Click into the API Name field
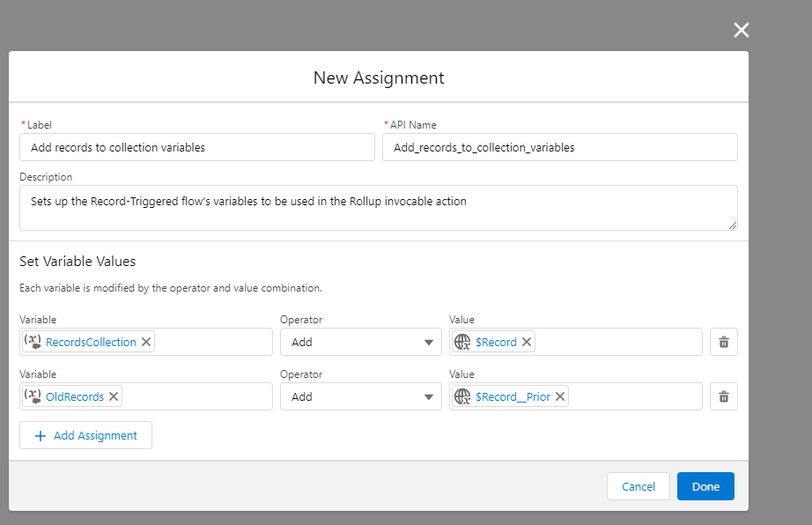This screenshot has height=525, width=812. coord(559,147)
